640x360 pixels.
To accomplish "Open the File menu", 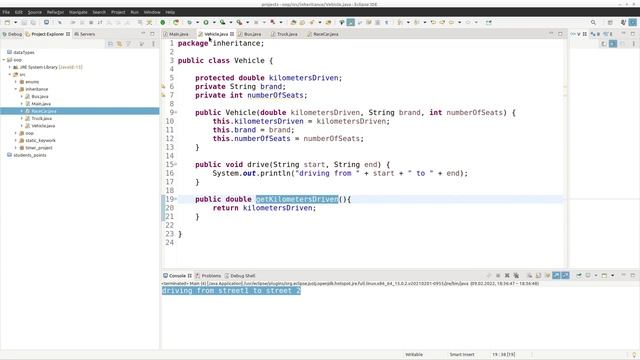I will click(6, 12).
